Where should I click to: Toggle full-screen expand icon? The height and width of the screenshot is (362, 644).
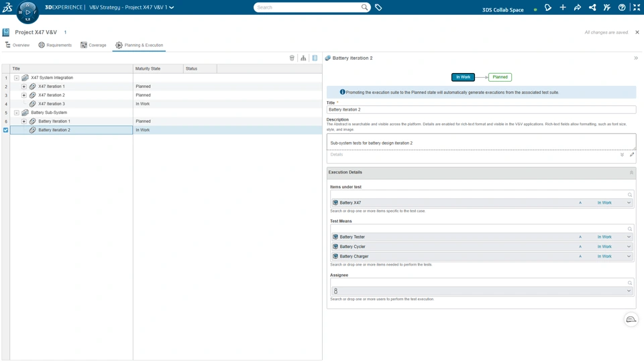[x=637, y=7]
